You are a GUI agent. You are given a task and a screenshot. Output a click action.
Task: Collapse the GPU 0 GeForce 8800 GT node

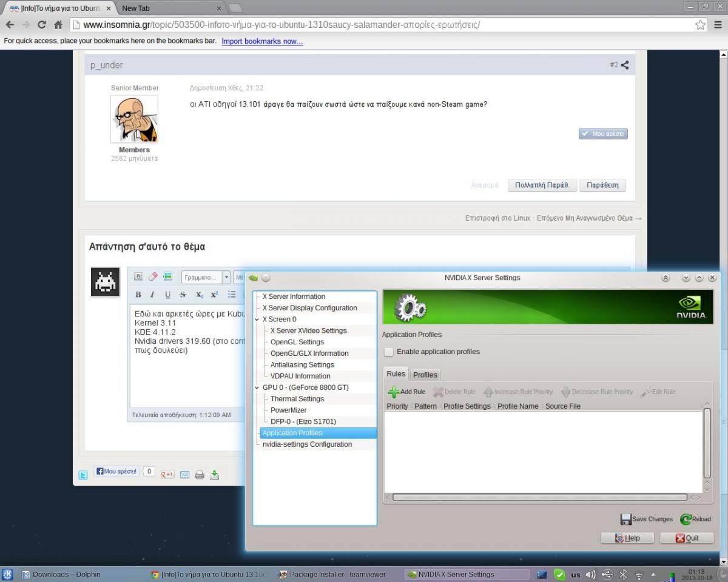coord(257,387)
